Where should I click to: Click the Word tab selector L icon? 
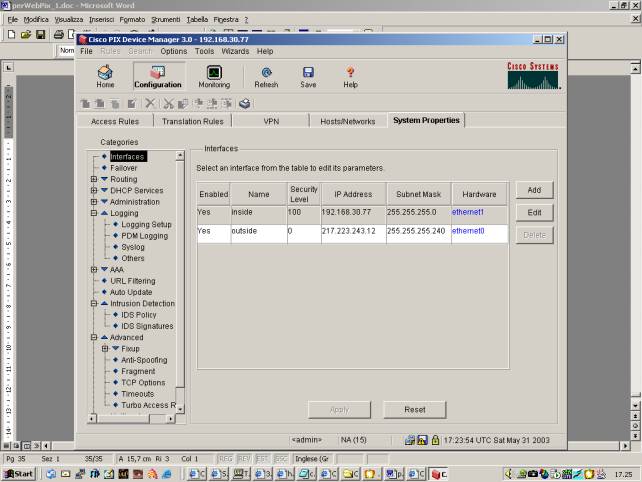coord(9,67)
